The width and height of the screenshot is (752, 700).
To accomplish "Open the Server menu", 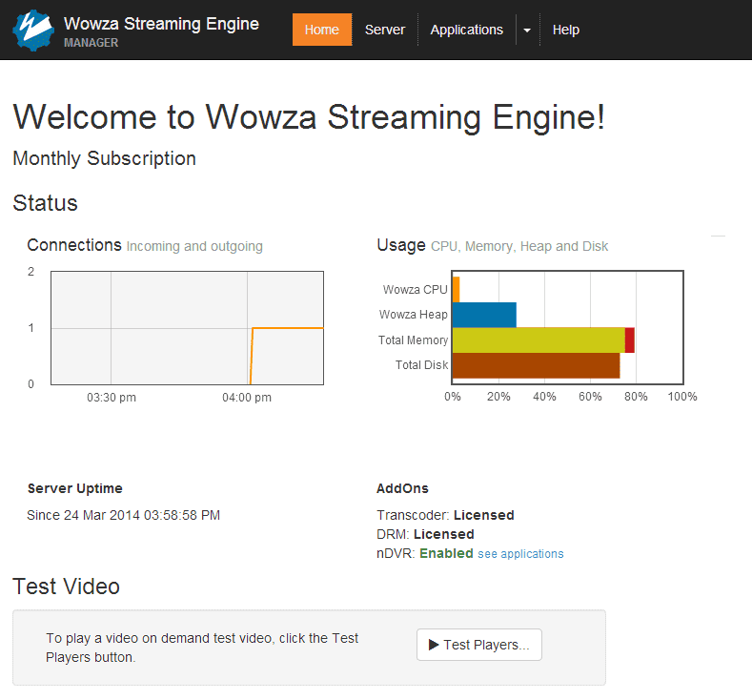I will tap(385, 30).
